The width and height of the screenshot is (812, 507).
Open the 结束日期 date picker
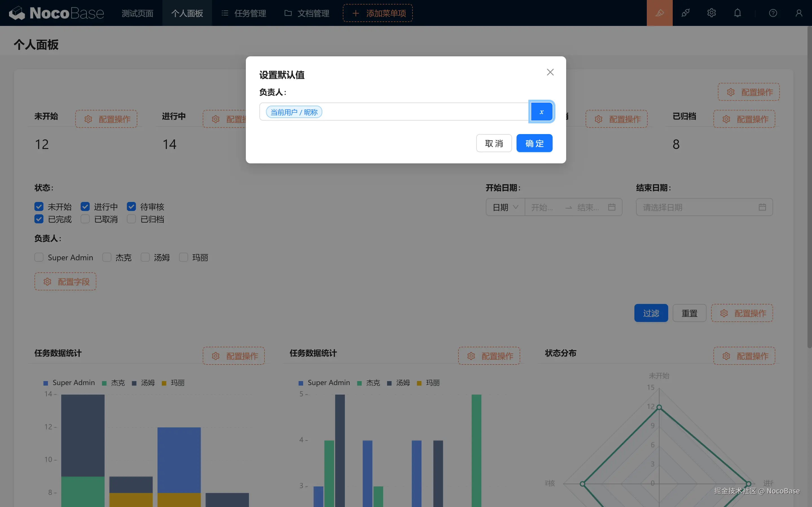704,207
